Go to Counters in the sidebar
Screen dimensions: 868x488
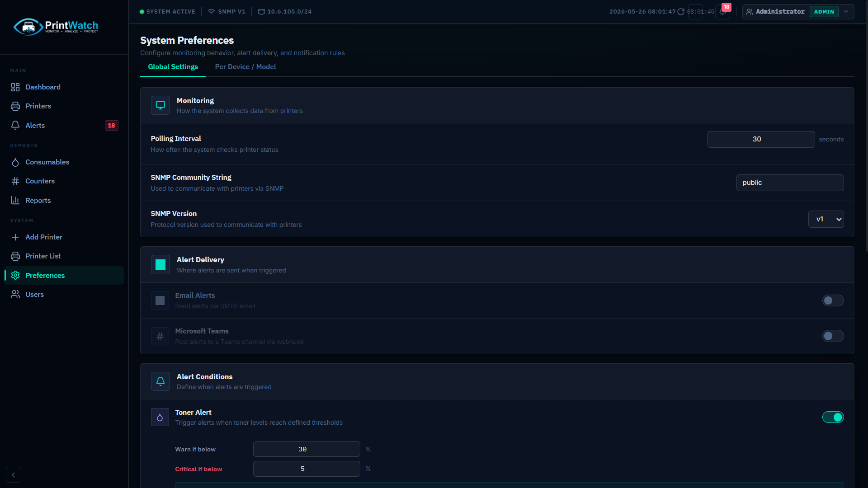[64, 181]
